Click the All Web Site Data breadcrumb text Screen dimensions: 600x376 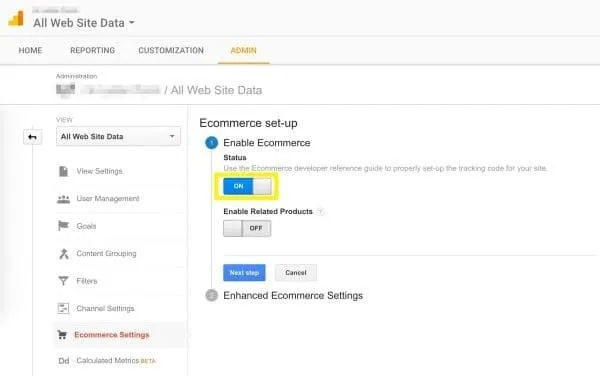[216, 90]
